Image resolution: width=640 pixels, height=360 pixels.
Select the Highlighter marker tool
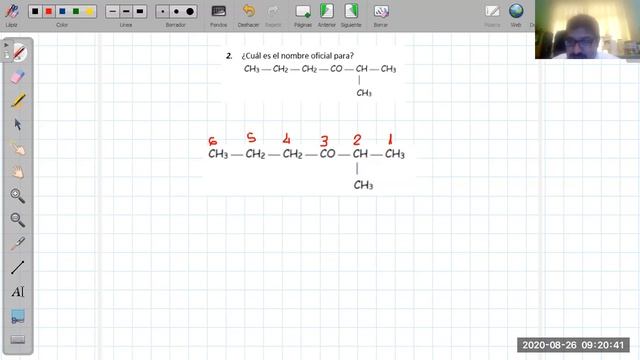click(18, 100)
